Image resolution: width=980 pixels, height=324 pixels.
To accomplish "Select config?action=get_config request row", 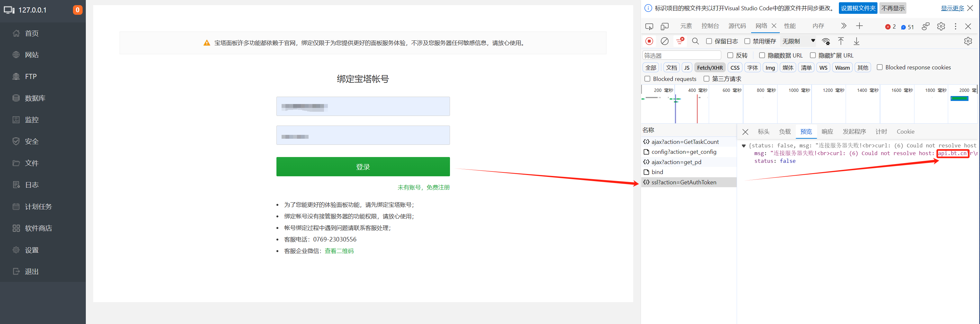I will click(x=688, y=152).
